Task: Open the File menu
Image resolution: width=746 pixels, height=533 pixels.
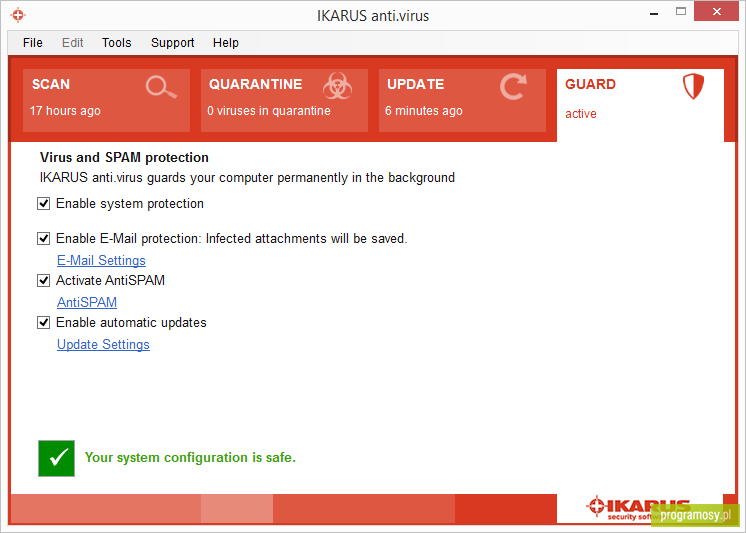Action: (x=32, y=43)
